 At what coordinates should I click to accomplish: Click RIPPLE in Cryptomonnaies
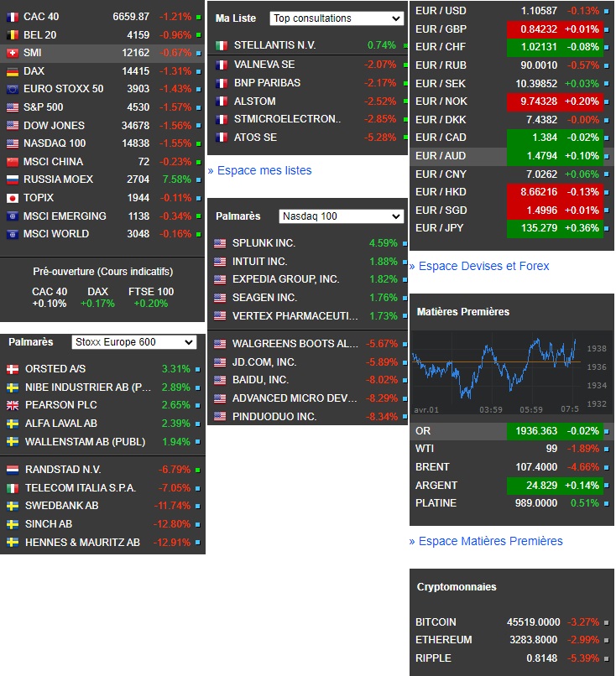click(433, 658)
